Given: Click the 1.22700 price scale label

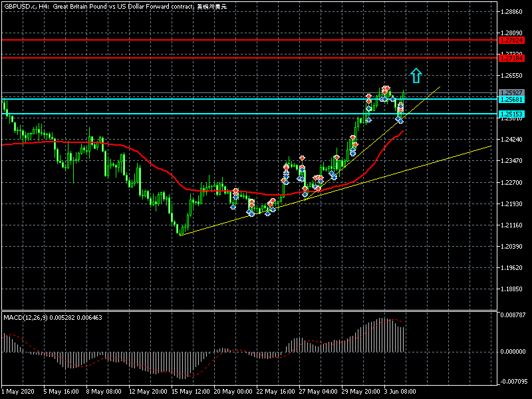Looking at the screenshot, I should 511,182.
